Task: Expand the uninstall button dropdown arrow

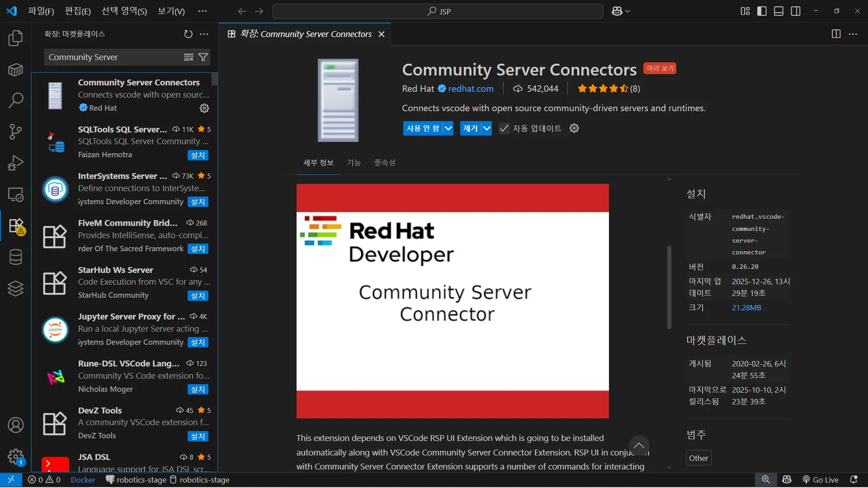Action: click(486, 129)
